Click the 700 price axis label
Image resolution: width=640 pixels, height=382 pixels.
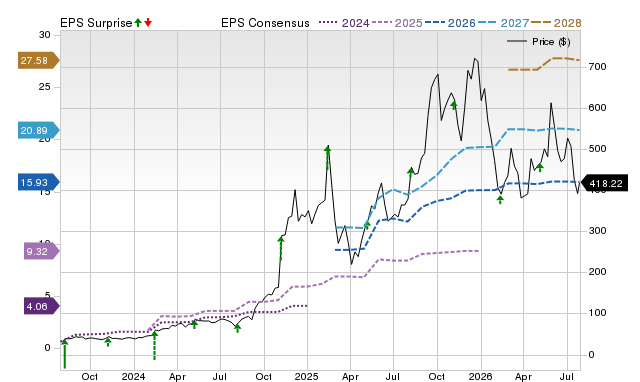point(597,67)
